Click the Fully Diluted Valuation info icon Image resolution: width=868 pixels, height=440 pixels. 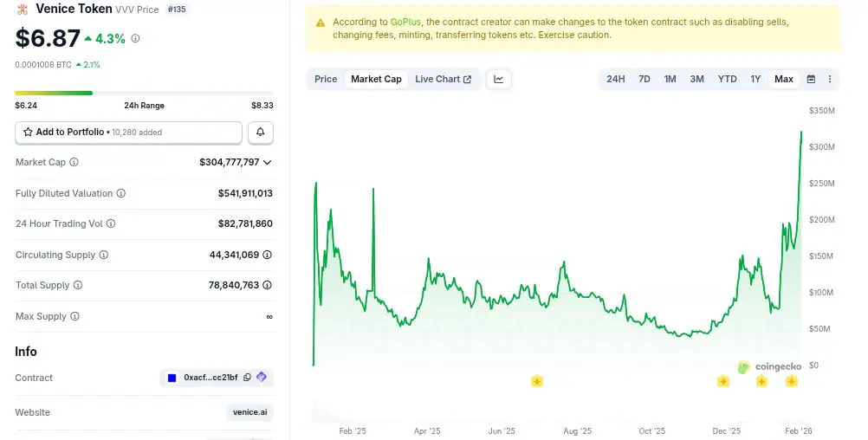pyautogui.click(x=121, y=193)
